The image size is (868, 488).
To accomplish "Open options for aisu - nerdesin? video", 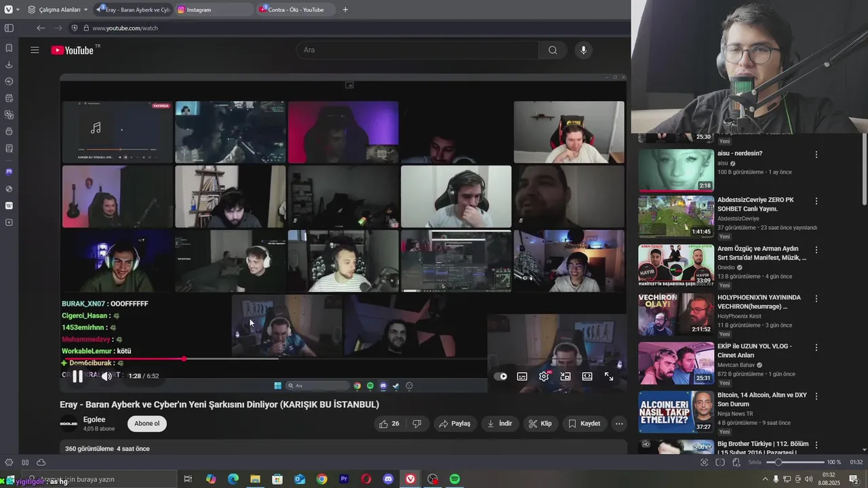I will point(816,155).
